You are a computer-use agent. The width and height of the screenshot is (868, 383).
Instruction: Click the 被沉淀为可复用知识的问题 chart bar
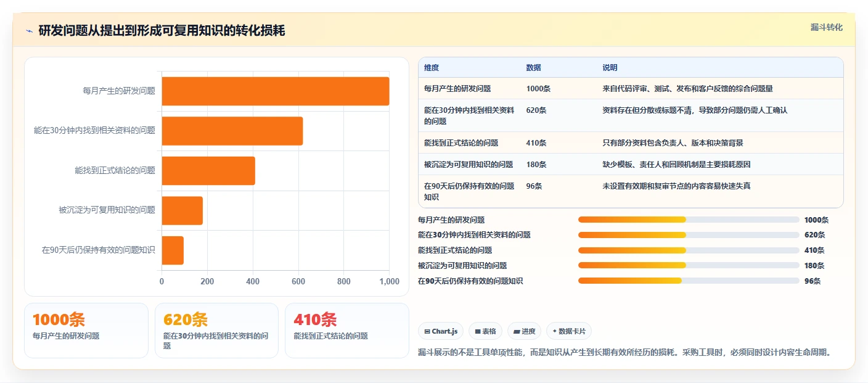point(182,210)
